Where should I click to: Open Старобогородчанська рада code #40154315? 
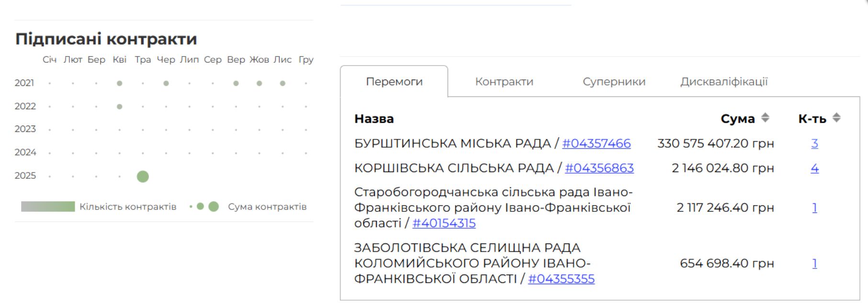click(x=444, y=223)
